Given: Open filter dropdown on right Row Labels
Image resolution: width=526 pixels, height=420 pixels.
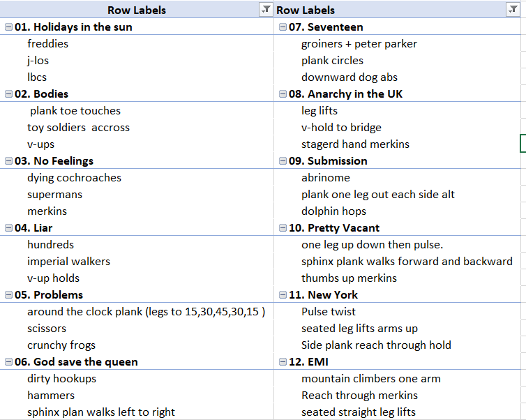Looking at the screenshot, I should point(513,10).
